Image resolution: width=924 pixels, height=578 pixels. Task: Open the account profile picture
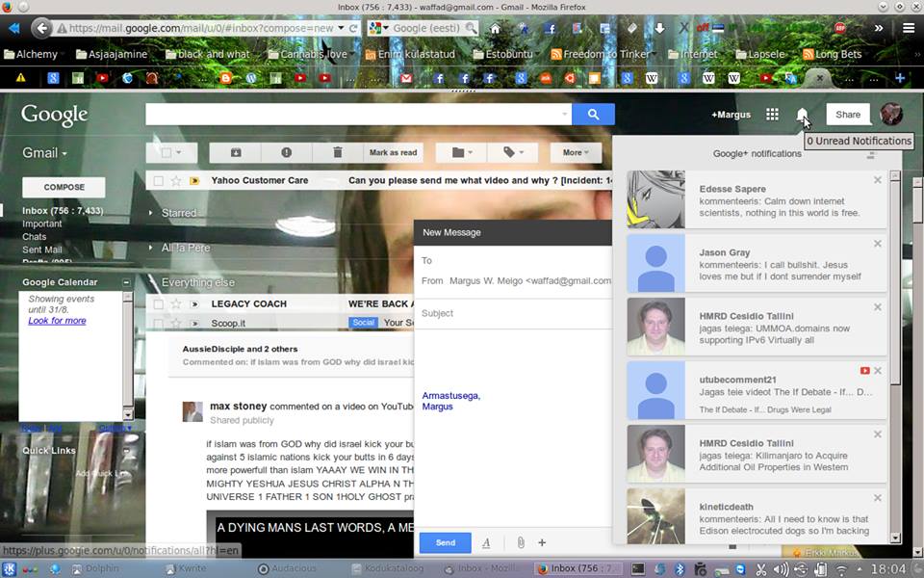pyautogui.click(x=891, y=114)
